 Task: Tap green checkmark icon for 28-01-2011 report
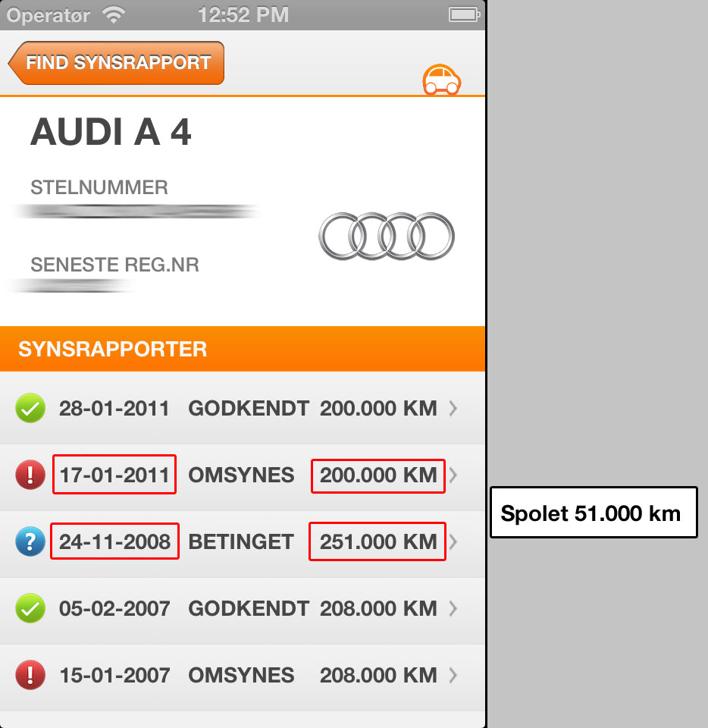coord(30,408)
